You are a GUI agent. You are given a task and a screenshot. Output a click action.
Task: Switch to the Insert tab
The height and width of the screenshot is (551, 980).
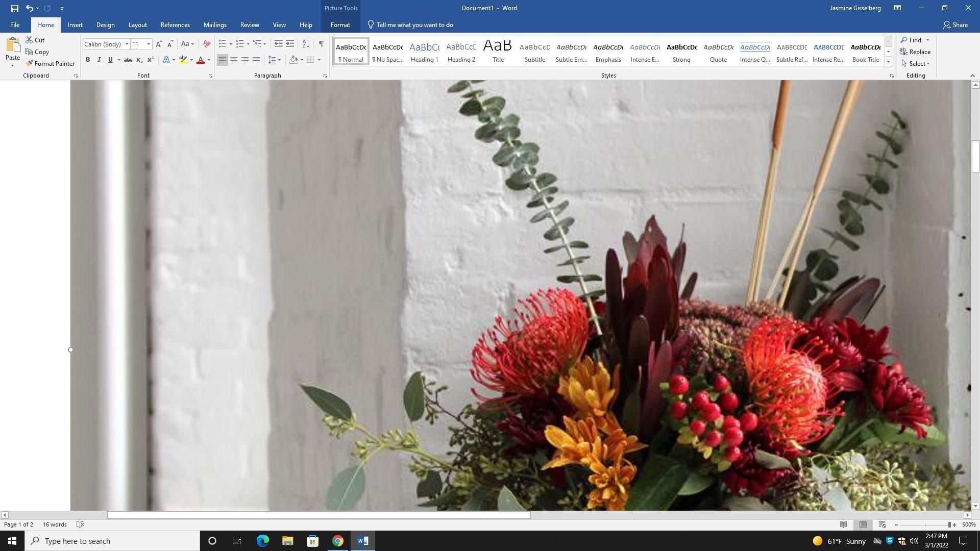click(x=75, y=25)
